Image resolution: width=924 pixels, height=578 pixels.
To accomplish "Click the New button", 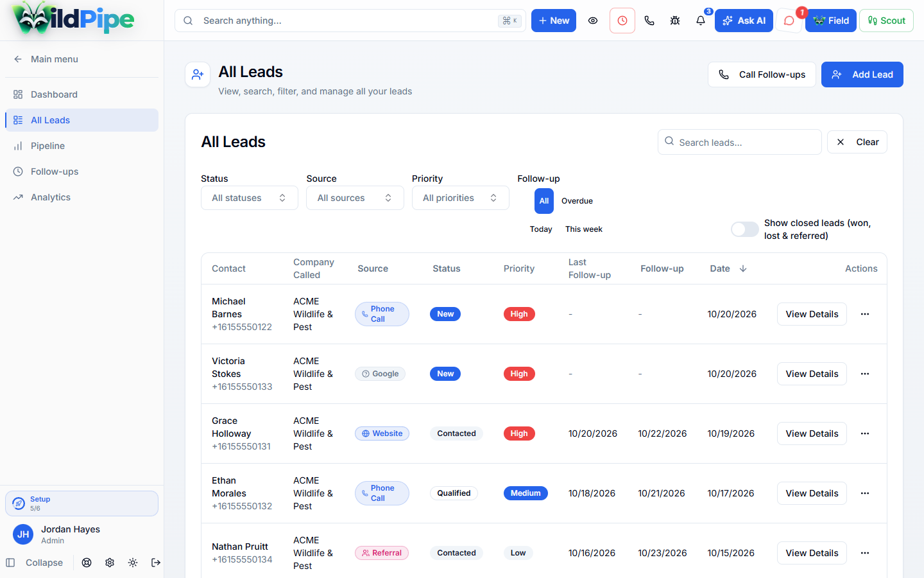I will click(554, 21).
